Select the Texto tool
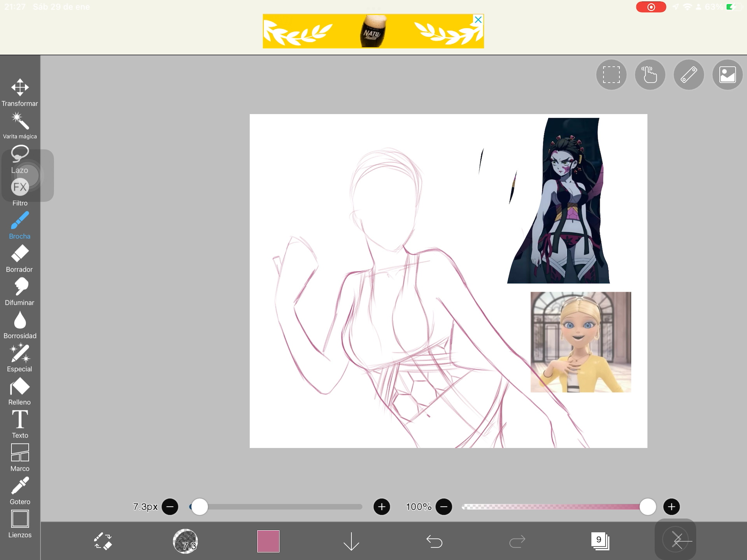 click(20, 424)
